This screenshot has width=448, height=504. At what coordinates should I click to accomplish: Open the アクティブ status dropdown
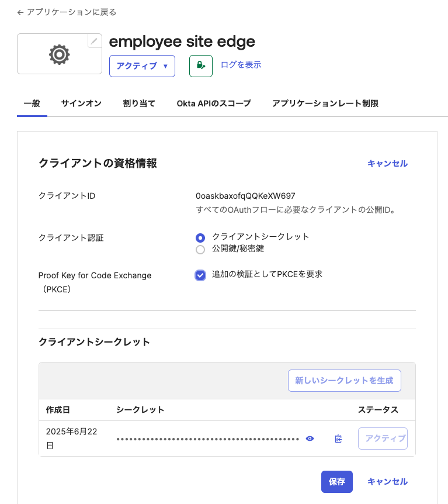pyautogui.click(x=142, y=65)
